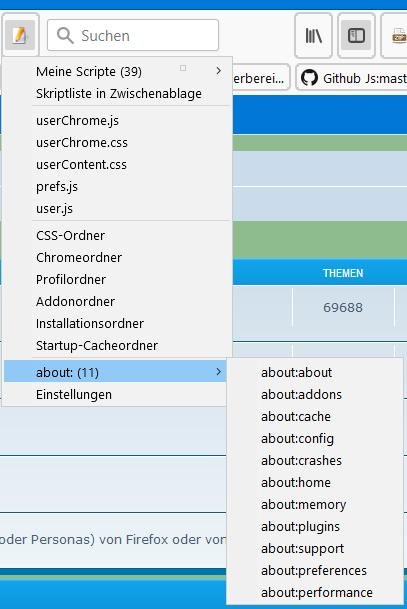Select Skriptliste in Zwischenablage
Screen dimensions: 407x609
[x=118, y=94]
